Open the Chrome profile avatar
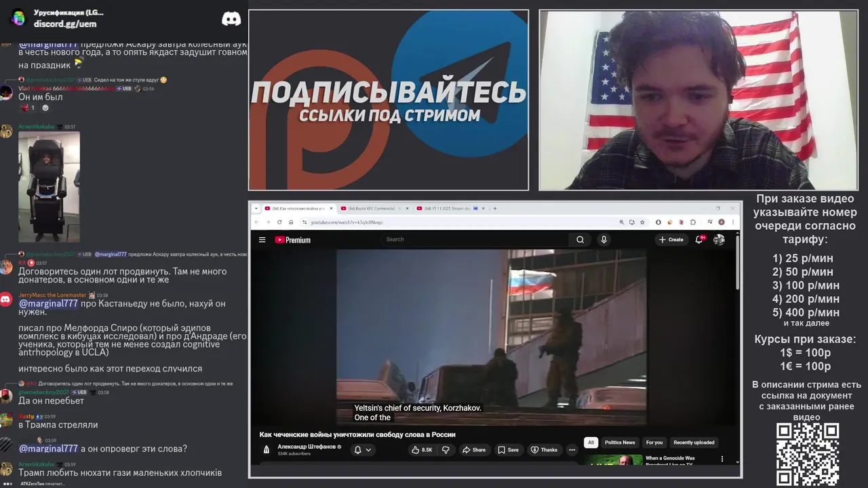The height and width of the screenshot is (488, 868). (x=722, y=222)
